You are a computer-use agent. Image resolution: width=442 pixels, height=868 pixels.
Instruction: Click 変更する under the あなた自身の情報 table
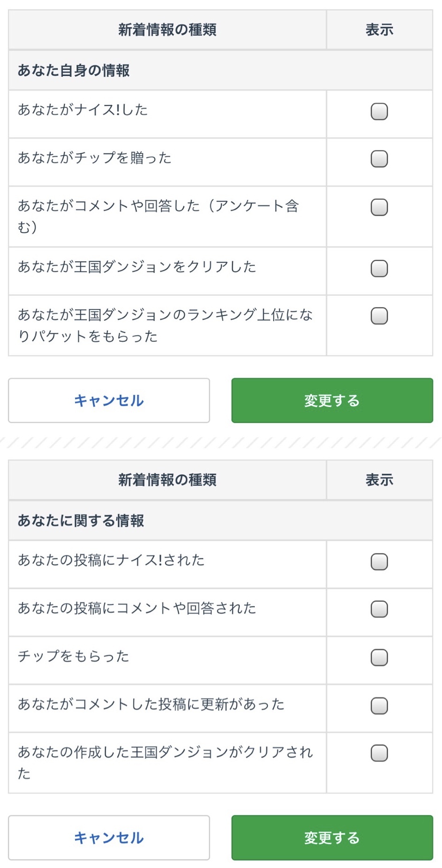pyautogui.click(x=332, y=400)
